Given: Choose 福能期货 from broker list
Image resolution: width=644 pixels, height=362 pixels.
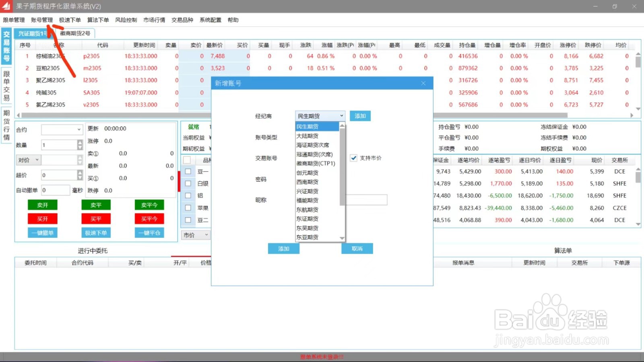Looking at the screenshot, I should pyautogui.click(x=317, y=200).
